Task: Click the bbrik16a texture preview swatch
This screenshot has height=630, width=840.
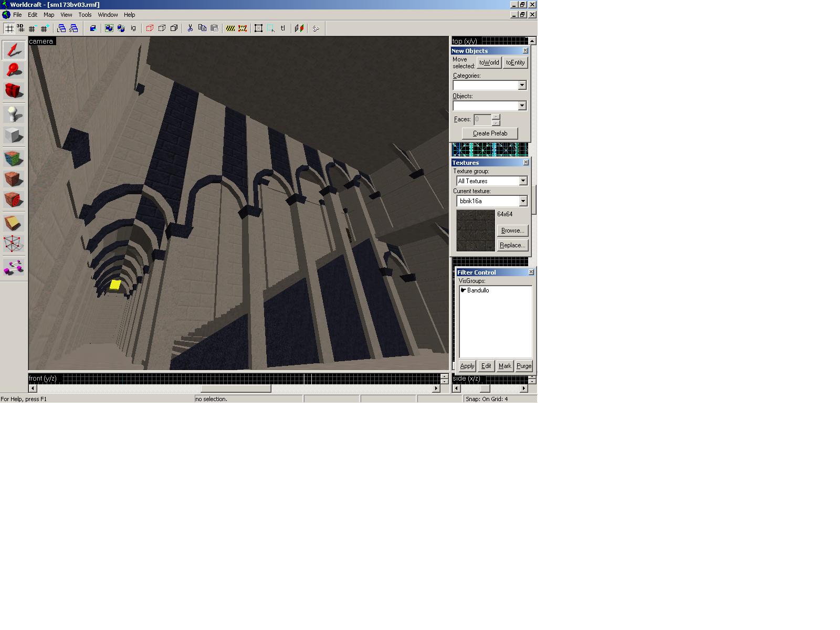Action: pos(476,230)
